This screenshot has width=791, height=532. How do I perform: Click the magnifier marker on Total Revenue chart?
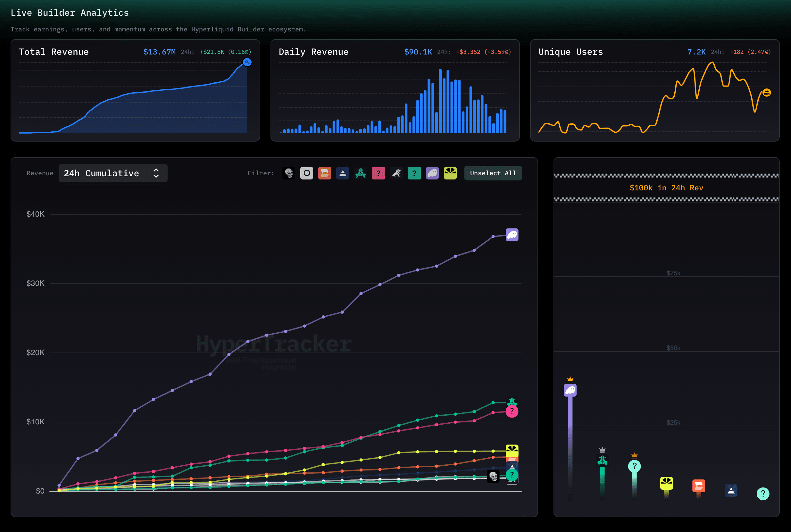coord(247,62)
